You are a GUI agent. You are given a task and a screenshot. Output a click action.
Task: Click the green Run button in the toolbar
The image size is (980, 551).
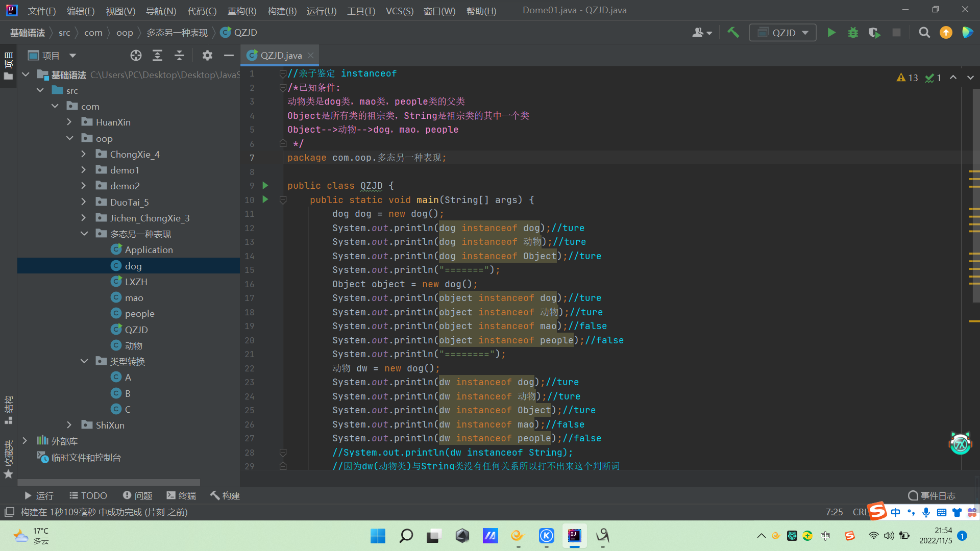(831, 33)
